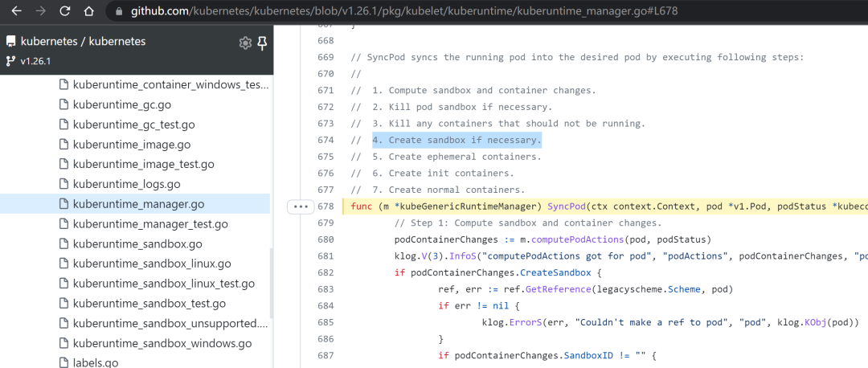Toggle the pin icon of the sidebar
The height and width of the screenshot is (368, 868).
(262, 43)
